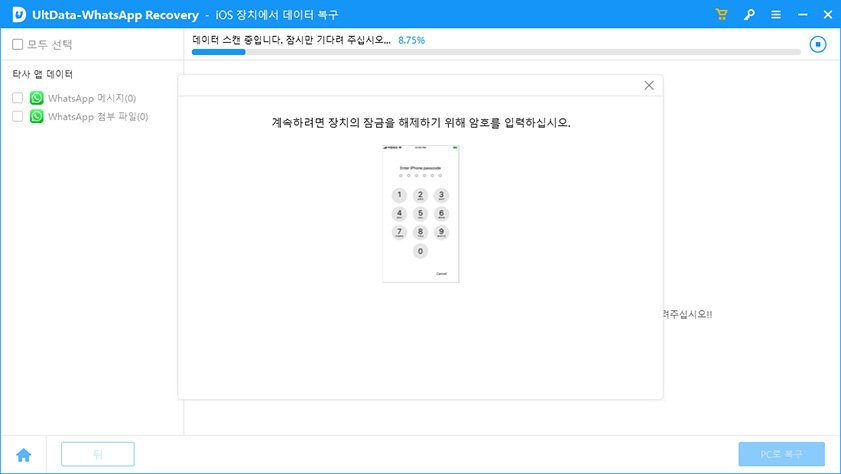Select the 타사 앱 데이터 section header
The height and width of the screenshot is (474, 841).
tap(43, 74)
